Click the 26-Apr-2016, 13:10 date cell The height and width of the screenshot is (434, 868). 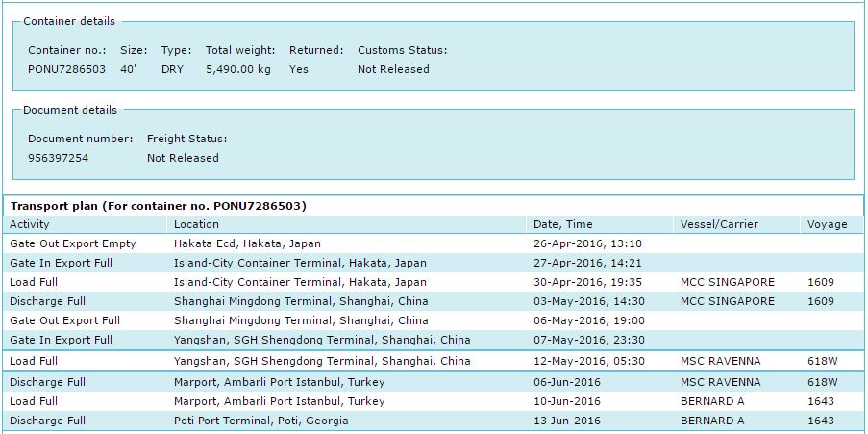587,243
